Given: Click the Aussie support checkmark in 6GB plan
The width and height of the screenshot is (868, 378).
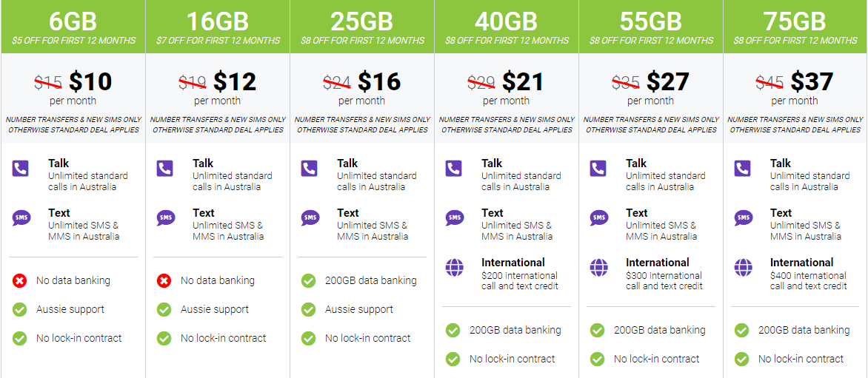Looking at the screenshot, I should [x=20, y=310].
